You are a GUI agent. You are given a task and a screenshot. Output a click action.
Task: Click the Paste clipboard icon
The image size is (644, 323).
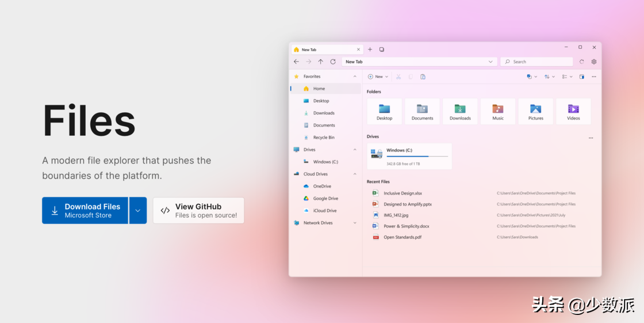tap(423, 77)
